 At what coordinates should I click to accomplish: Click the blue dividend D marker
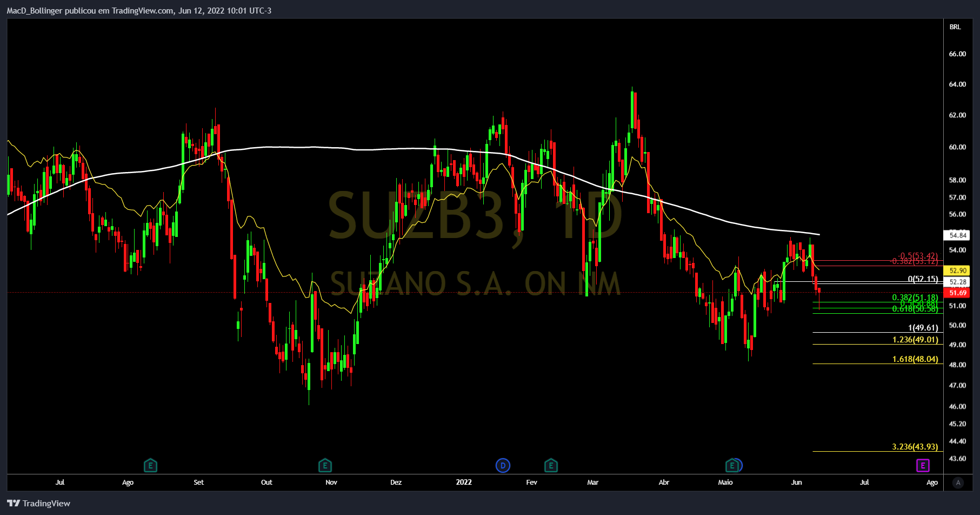pos(503,465)
